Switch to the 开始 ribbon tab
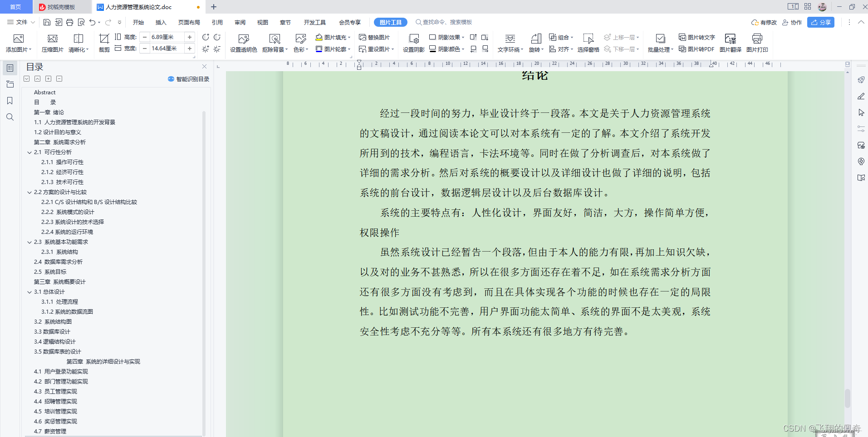The image size is (868, 437). pyautogui.click(x=138, y=22)
